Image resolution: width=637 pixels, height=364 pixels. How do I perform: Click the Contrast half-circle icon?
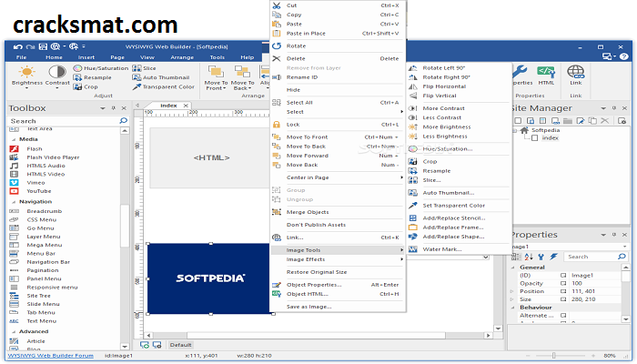[57, 72]
